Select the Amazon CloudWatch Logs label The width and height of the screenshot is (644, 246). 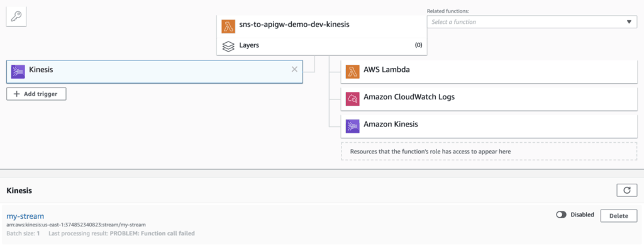point(409,98)
